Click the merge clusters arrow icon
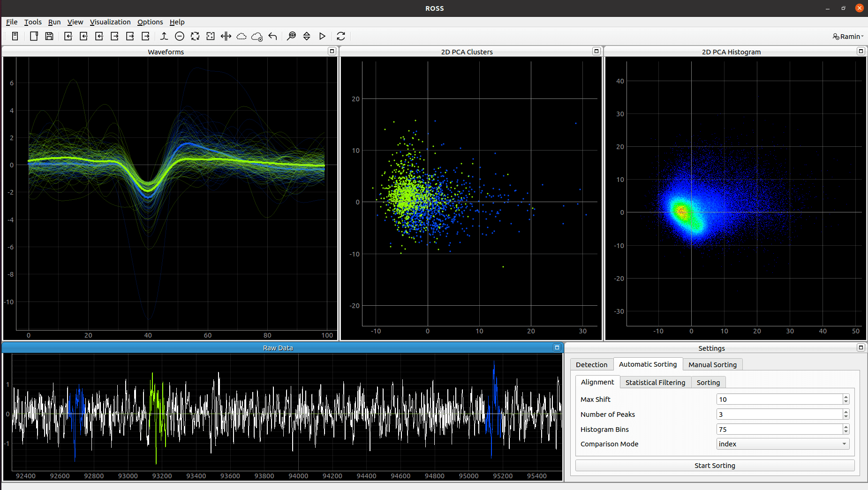Viewport: 868px width, 490px height. coord(164,36)
